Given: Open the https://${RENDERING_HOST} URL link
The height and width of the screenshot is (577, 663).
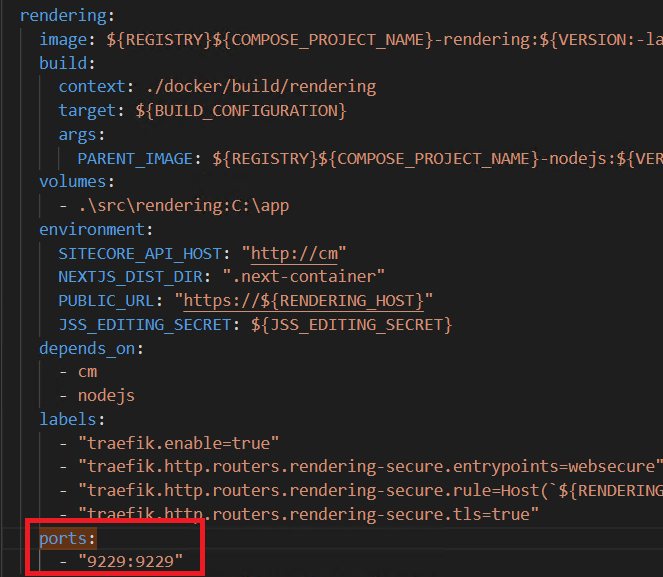Looking at the screenshot, I should [x=303, y=301].
